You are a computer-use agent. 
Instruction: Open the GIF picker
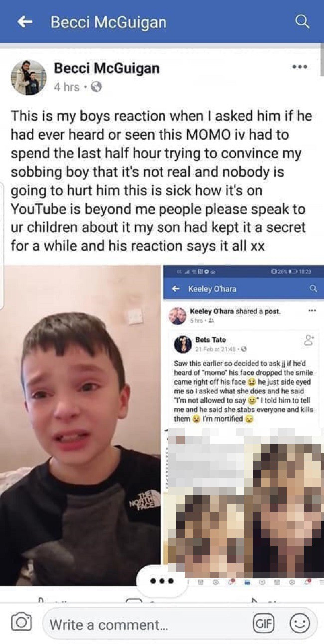(x=264, y=623)
